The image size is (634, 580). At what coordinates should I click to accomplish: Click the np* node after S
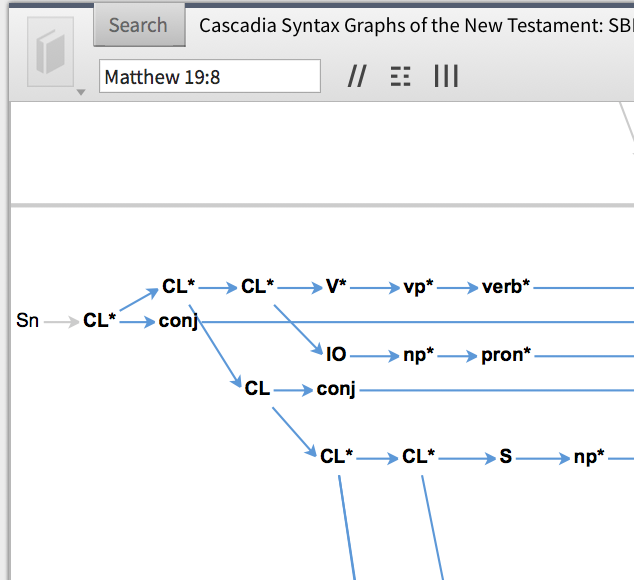588,457
